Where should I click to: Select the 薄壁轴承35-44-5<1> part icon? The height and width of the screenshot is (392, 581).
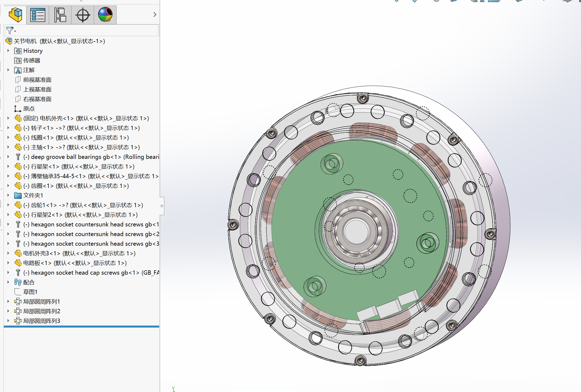(x=18, y=176)
